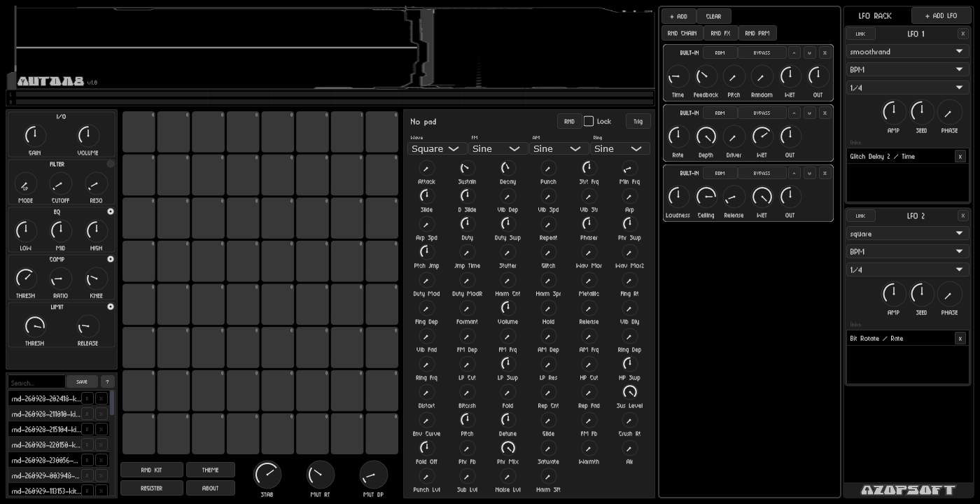Select the rnd-260929-003948 preset
The image size is (980, 504).
[45, 475]
